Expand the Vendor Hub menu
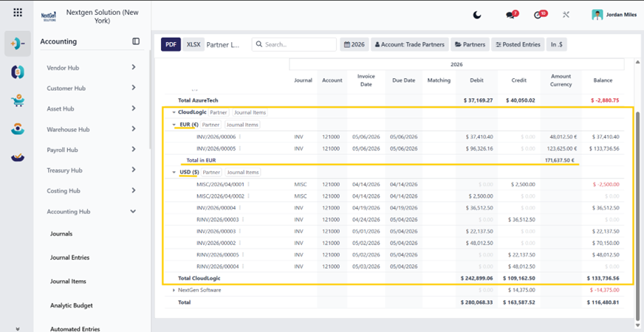The width and height of the screenshot is (644, 332). (x=133, y=67)
